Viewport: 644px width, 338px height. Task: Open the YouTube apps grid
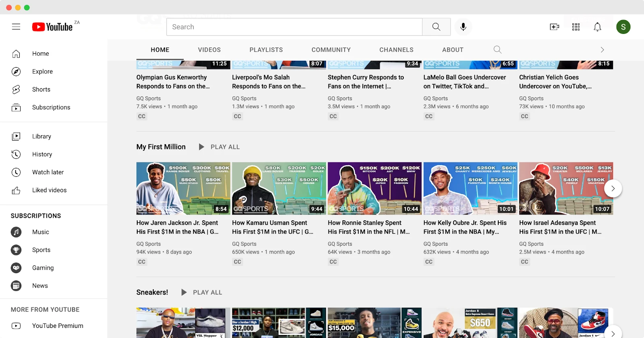click(576, 27)
